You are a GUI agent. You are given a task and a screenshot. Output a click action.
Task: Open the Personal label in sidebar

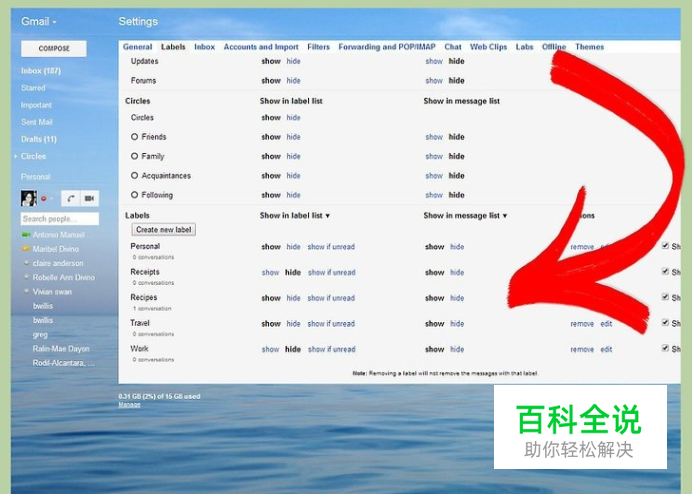35,177
